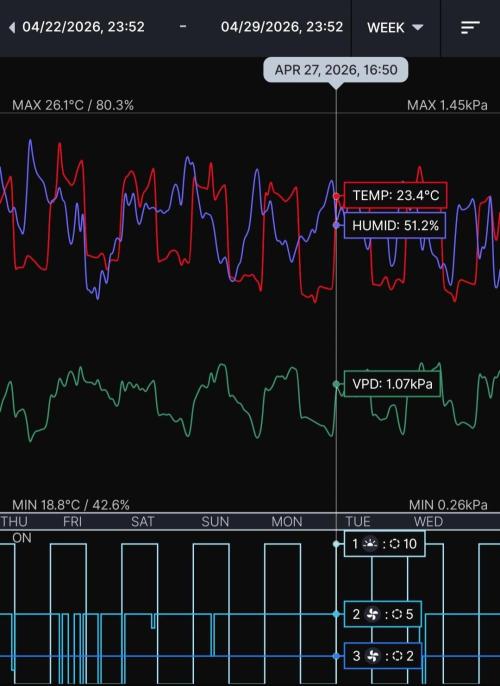Select the SUN day label
Viewport: 500px width, 686px height.
[x=215, y=522]
